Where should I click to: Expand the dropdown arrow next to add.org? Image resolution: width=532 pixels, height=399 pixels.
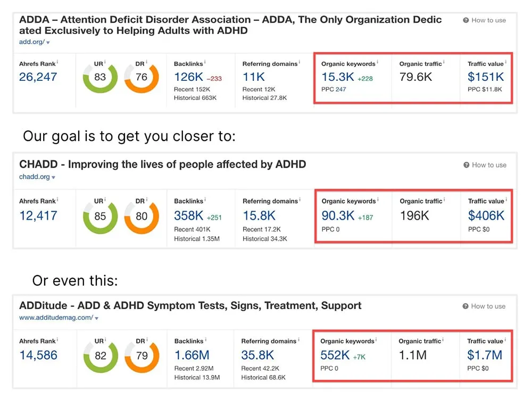click(48, 41)
